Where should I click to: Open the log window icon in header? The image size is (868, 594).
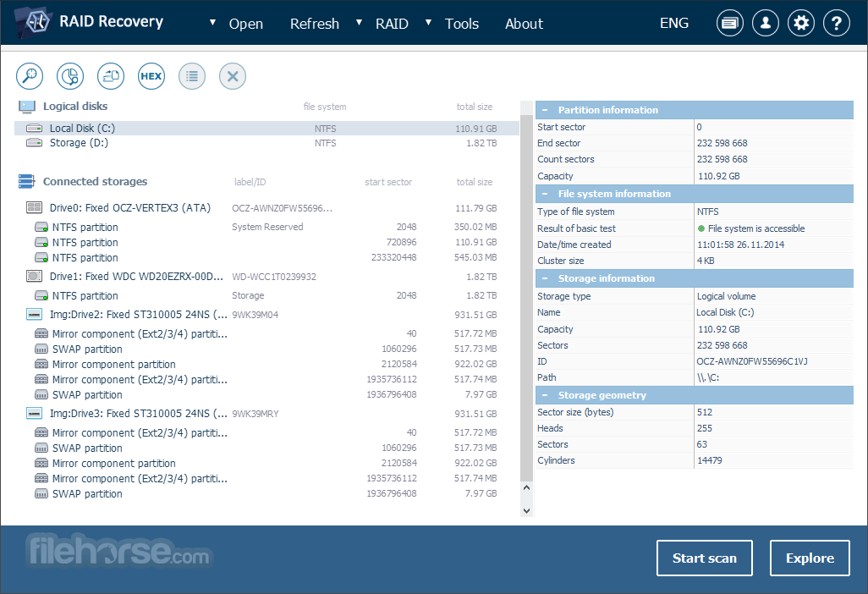(x=729, y=23)
